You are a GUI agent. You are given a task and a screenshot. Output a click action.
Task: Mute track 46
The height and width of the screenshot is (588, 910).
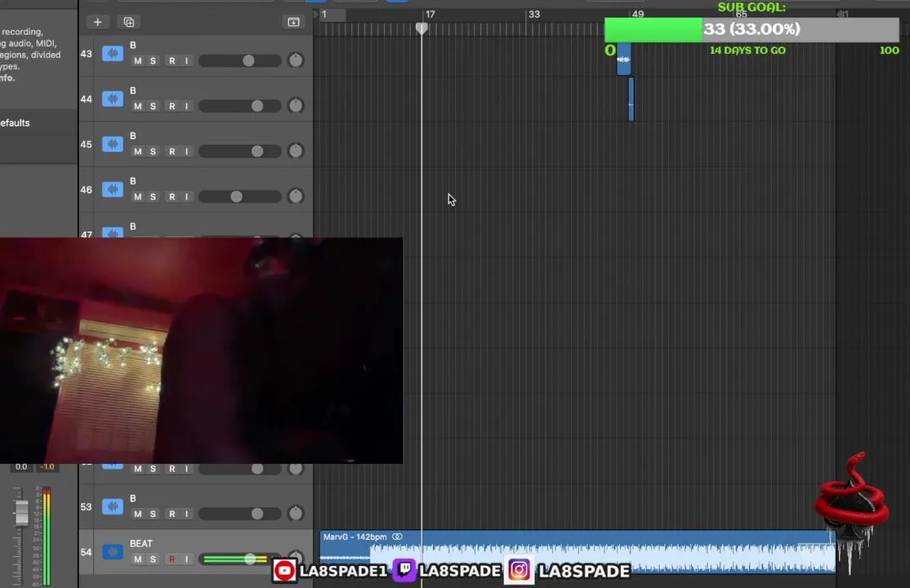coord(137,197)
